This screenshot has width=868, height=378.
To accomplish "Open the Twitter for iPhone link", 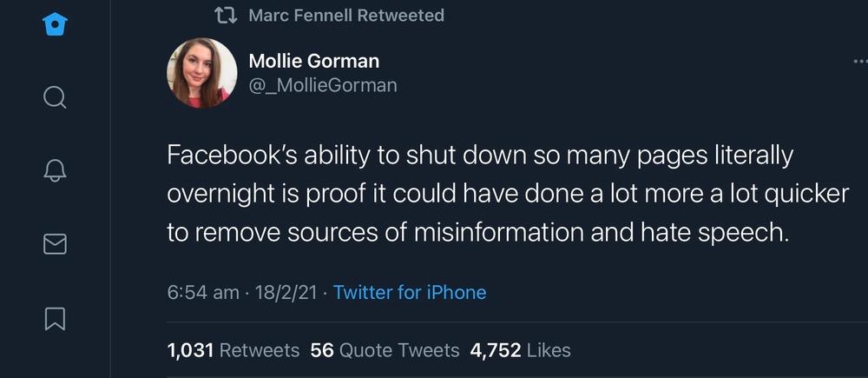I will [410, 292].
